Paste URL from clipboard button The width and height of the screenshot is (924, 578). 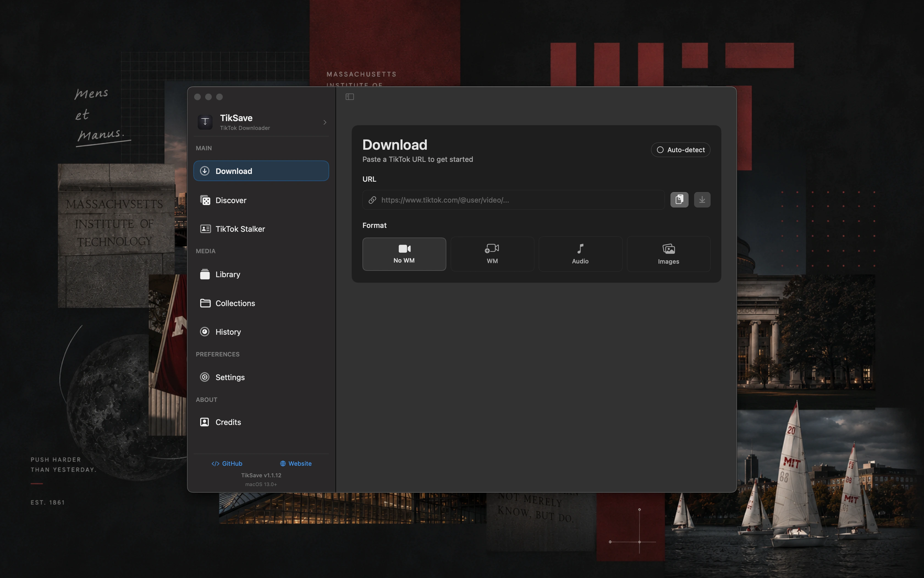pyautogui.click(x=679, y=200)
